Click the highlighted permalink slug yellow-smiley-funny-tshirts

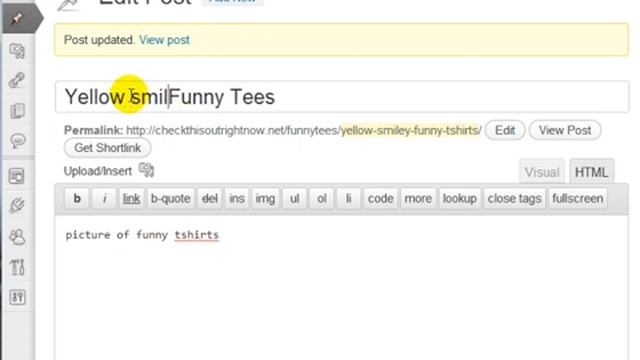tap(411, 131)
